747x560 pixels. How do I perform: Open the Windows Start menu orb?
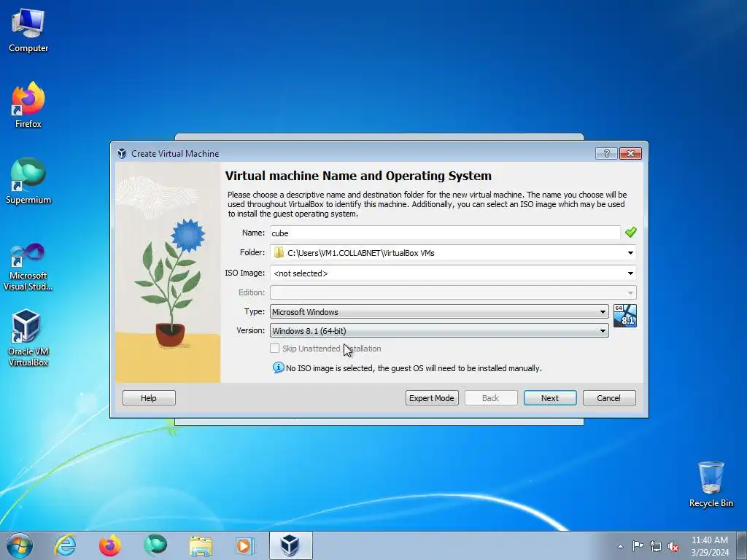pyautogui.click(x=20, y=545)
